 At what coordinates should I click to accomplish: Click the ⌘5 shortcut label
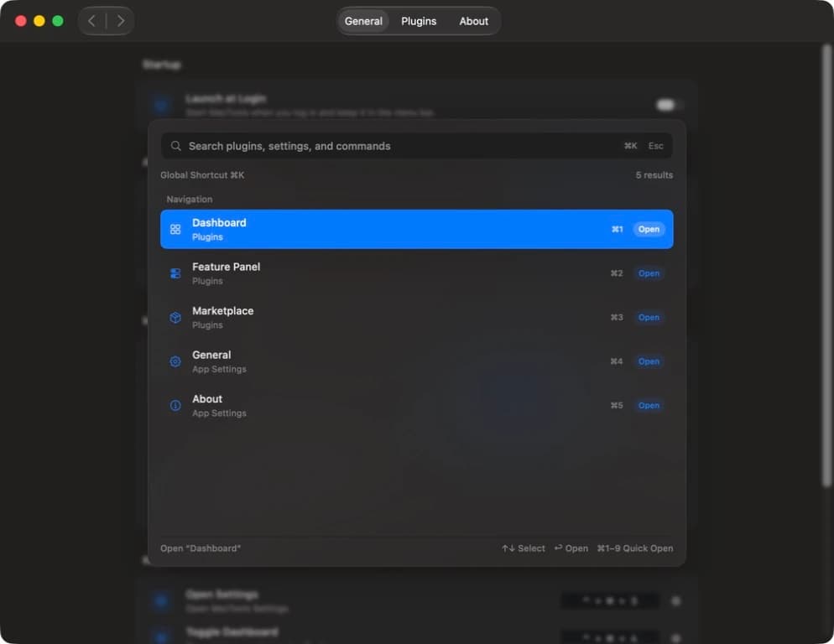(x=617, y=405)
